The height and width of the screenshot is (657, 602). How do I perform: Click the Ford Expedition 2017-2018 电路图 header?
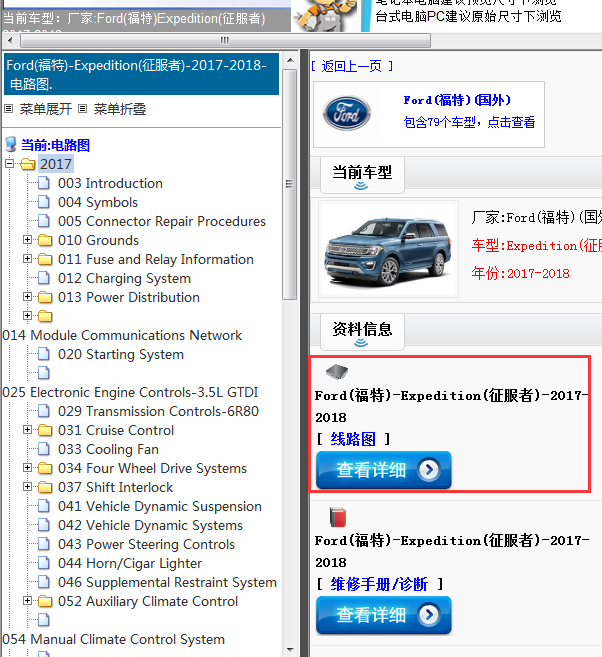141,74
